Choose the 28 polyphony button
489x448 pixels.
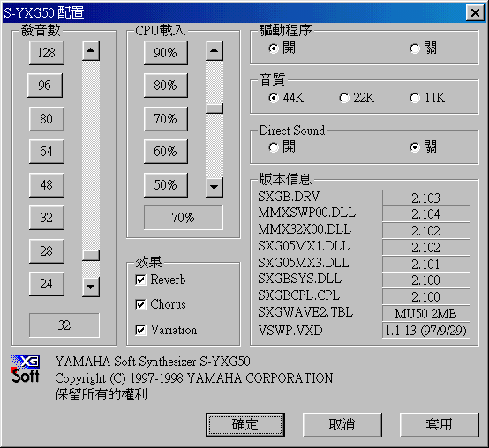click(x=47, y=251)
